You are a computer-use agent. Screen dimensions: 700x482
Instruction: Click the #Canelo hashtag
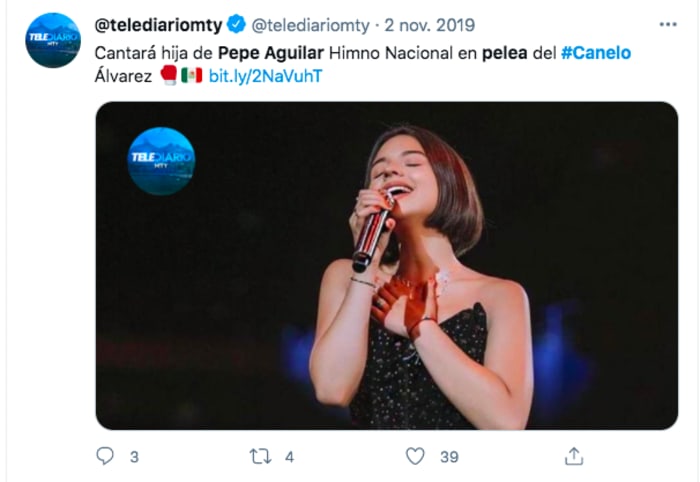point(595,52)
